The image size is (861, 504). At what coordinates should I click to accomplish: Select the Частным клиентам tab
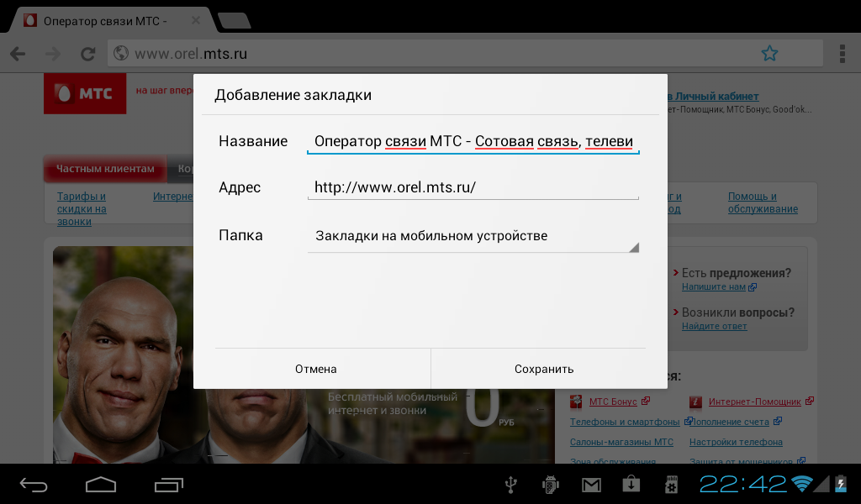[105, 169]
